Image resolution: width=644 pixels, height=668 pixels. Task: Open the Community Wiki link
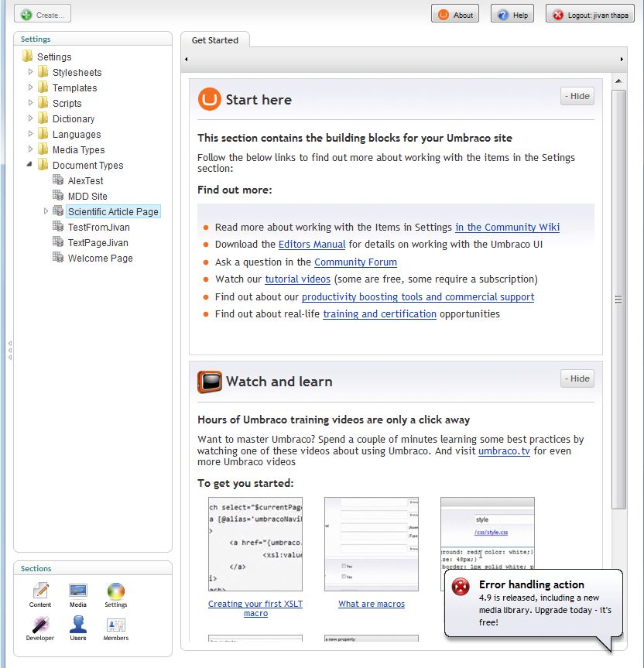tap(507, 227)
